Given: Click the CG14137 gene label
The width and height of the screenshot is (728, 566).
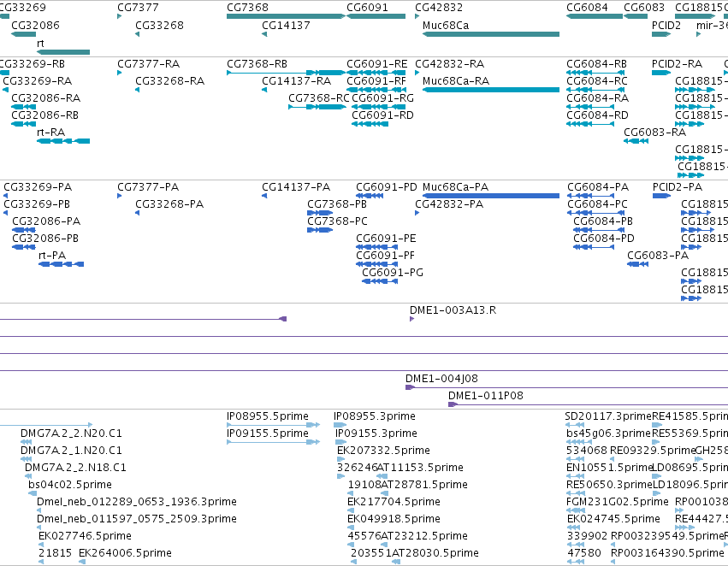Looking at the screenshot, I should point(286,25).
